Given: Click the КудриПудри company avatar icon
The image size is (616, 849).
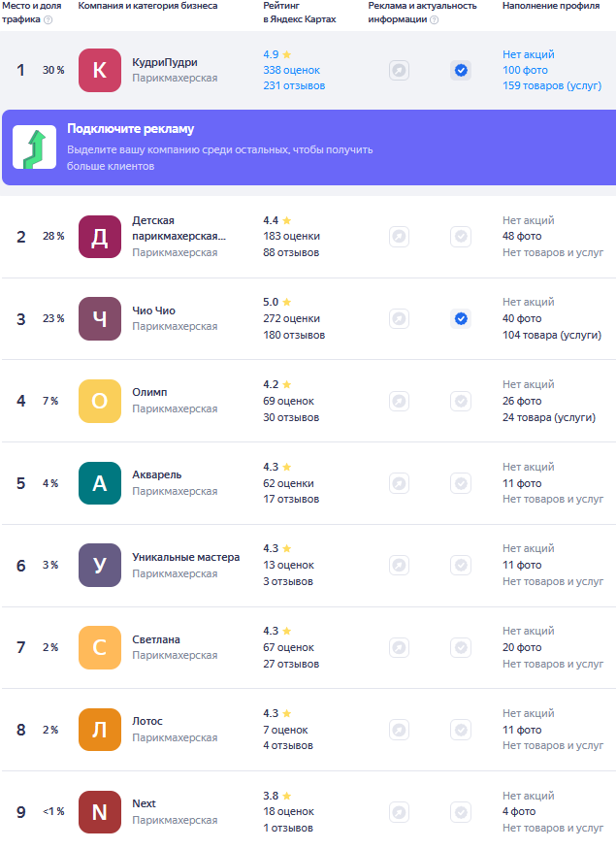Looking at the screenshot, I should point(99,70).
